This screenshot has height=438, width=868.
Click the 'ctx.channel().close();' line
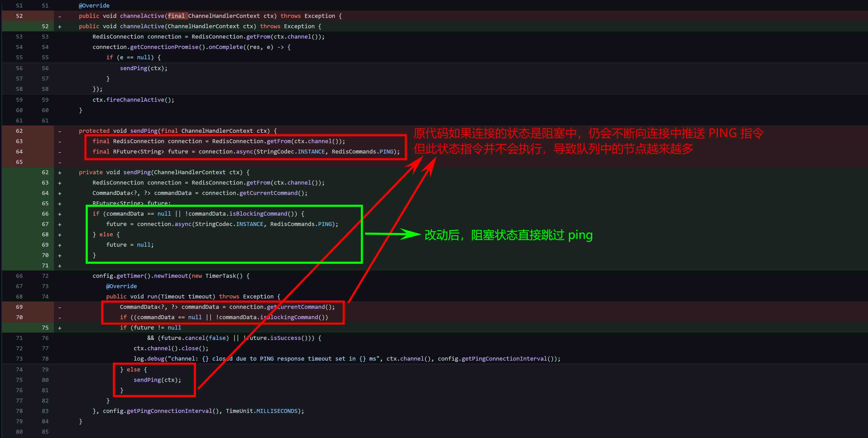[171, 348]
